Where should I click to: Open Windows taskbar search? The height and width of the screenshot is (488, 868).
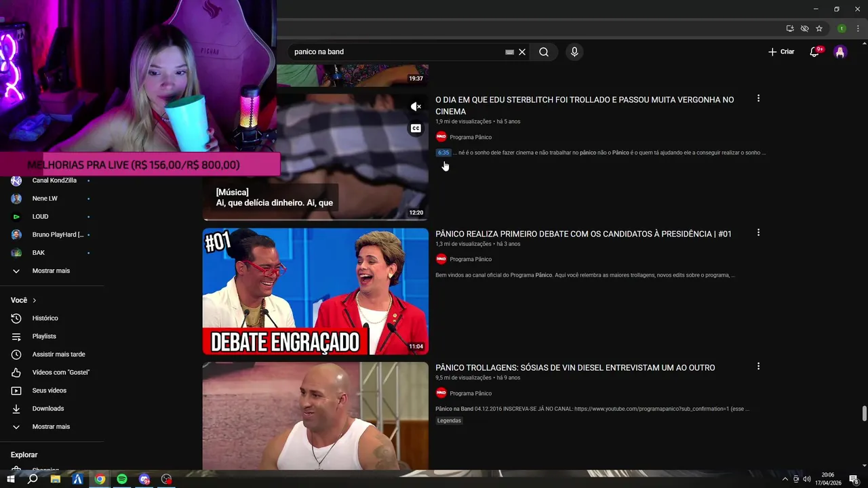point(33,479)
